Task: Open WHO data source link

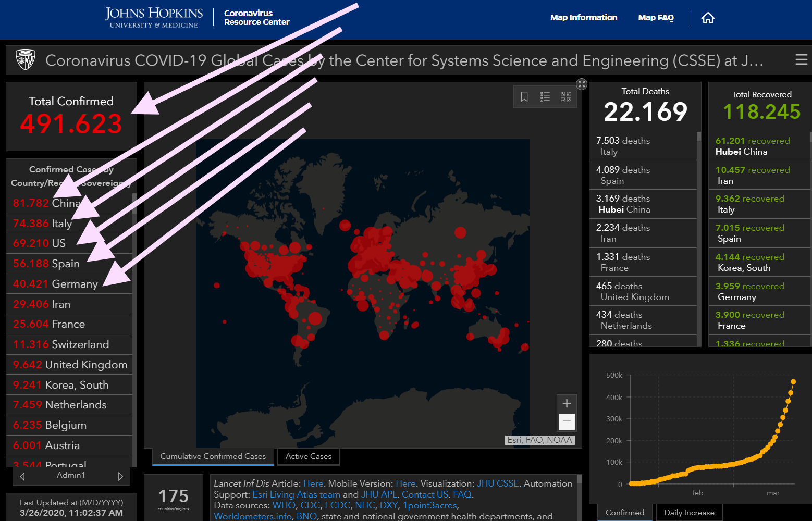Action: [284, 505]
